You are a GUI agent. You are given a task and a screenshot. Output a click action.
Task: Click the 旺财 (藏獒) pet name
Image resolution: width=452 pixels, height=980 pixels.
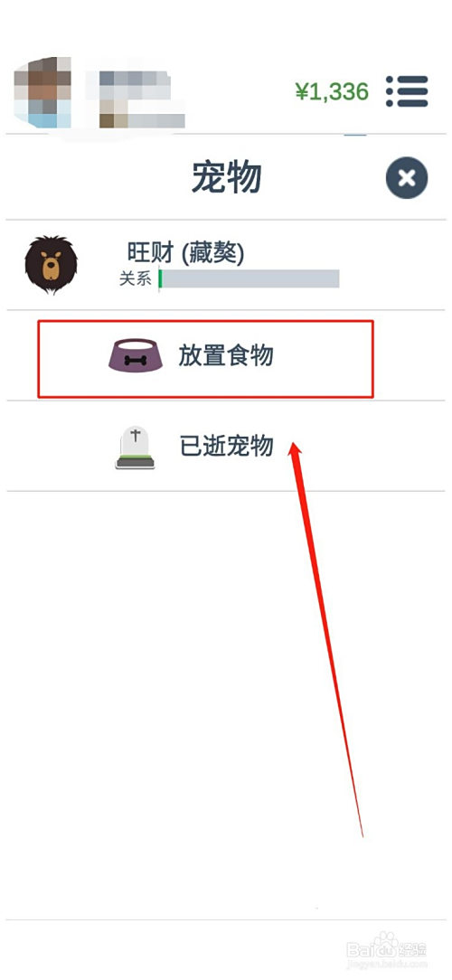(x=185, y=252)
